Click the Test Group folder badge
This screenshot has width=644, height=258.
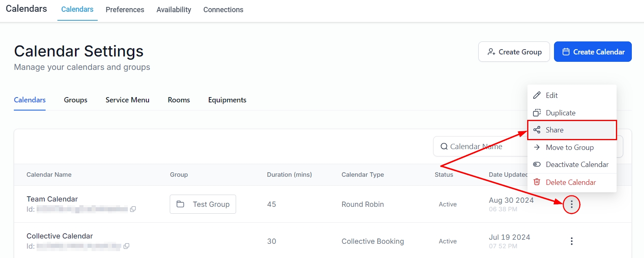click(203, 204)
